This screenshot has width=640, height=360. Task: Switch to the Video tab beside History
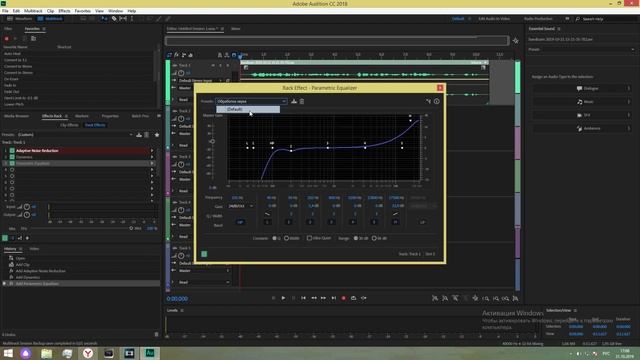point(34,249)
